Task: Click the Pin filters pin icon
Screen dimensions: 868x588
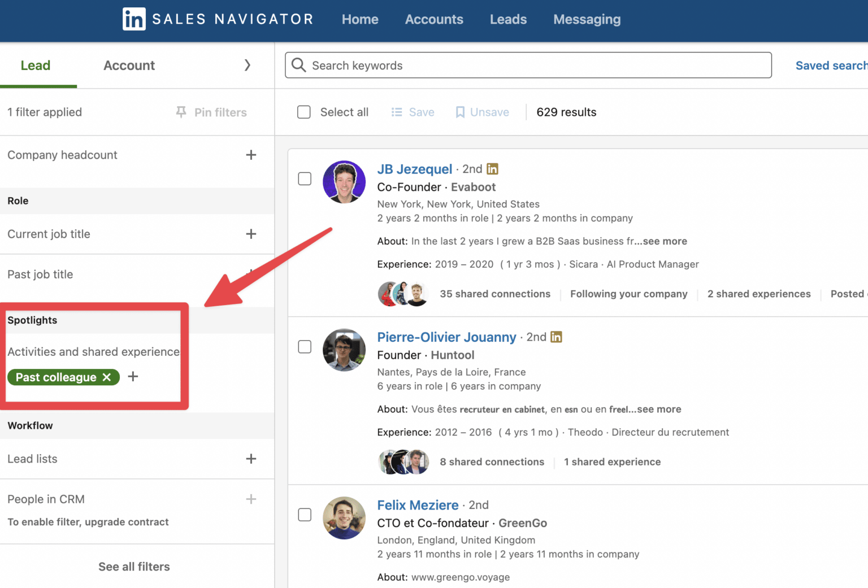Action: (181, 112)
